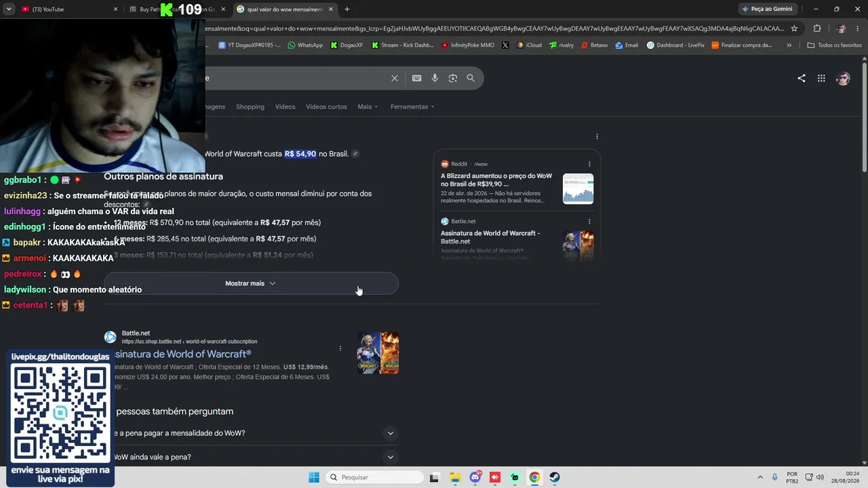This screenshot has width=868, height=488.
Task: Open the rivalry bookmark
Action: click(x=561, y=45)
